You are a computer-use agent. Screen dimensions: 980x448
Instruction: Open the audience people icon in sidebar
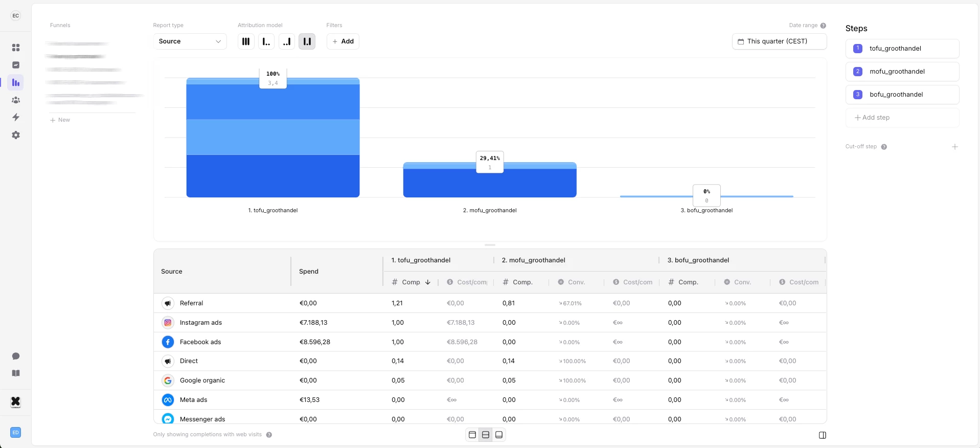[x=16, y=100]
